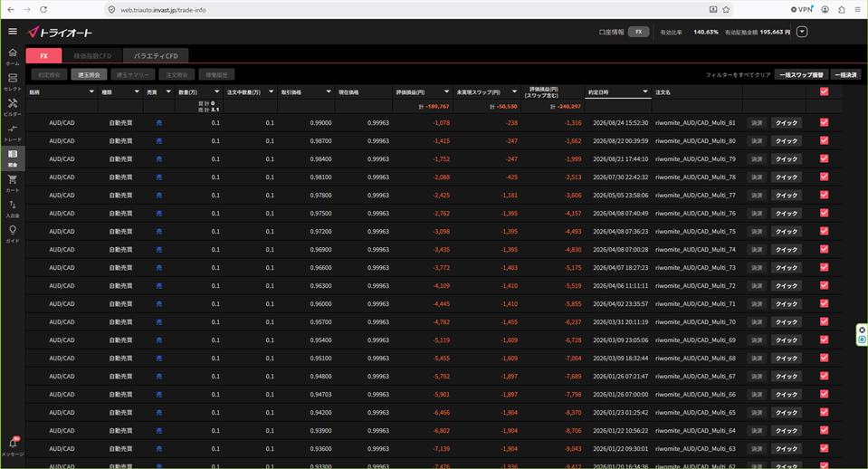Uncheck the checkbox for Multi_80 row

825,140
